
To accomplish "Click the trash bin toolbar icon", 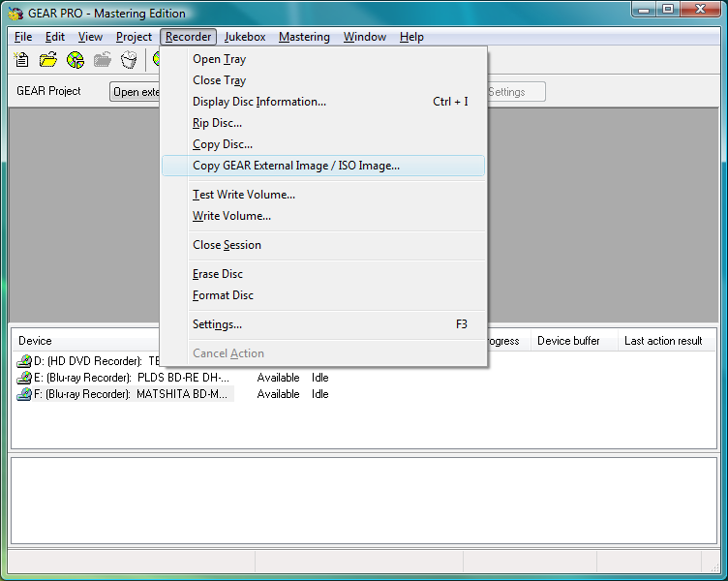I will (129, 60).
